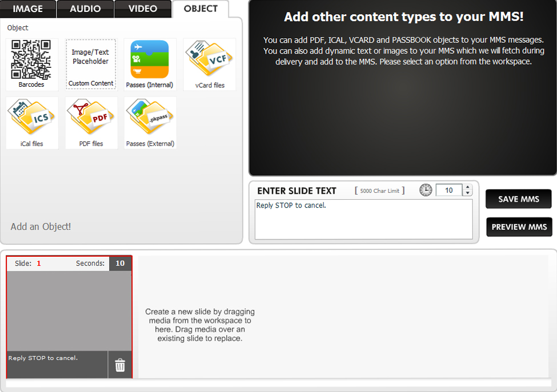The height and width of the screenshot is (392, 557).
Task: Select the vCard files VCF icon
Action: 209,64
